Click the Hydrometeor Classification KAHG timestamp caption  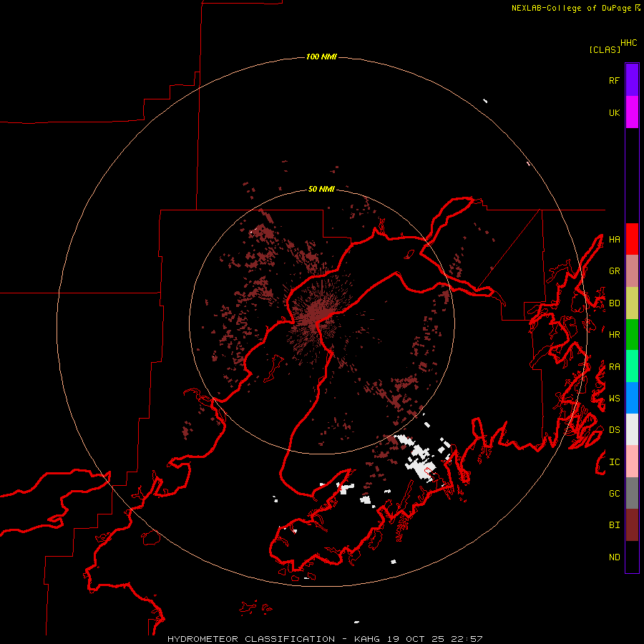tap(325, 639)
